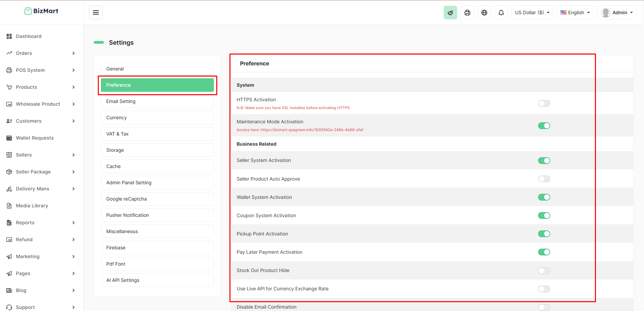Open the US Dollar currency dropdown
The height and width of the screenshot is (311, 644).
(x=532, y=13)
